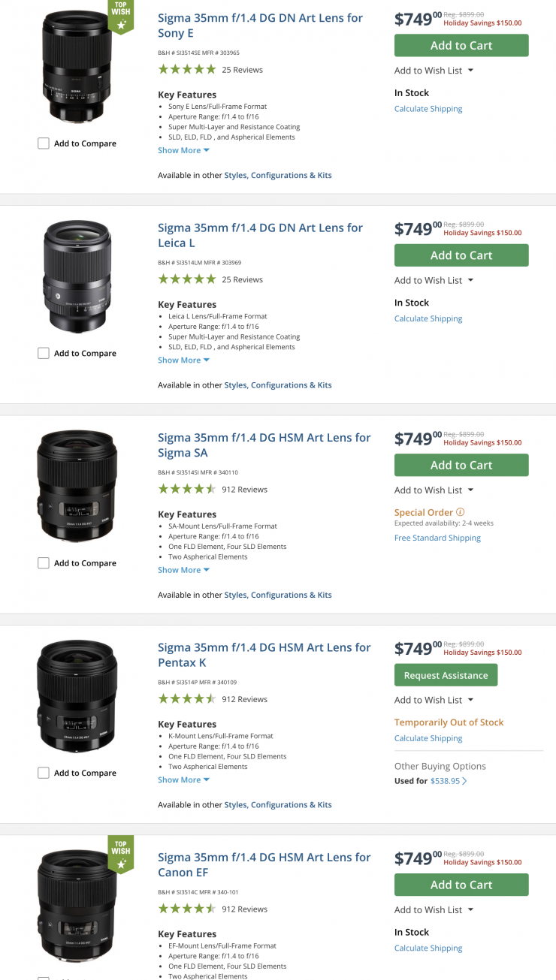The image size is (556, 980).
Task: Expand Show More for Sony E lens features
Action: [183, 150]
